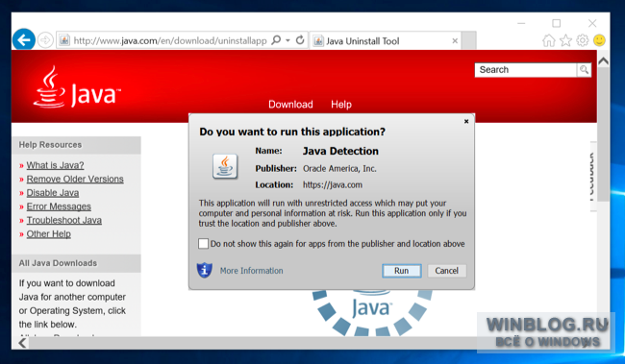Go back with the blue back arrow
This screenshot has height=364, width=625.
coord(24,39)
